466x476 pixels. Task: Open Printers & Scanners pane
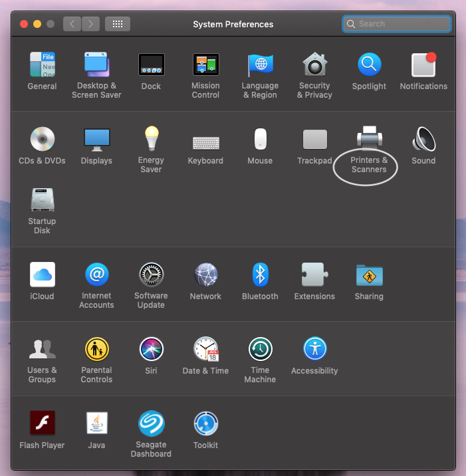coord(369,138)
